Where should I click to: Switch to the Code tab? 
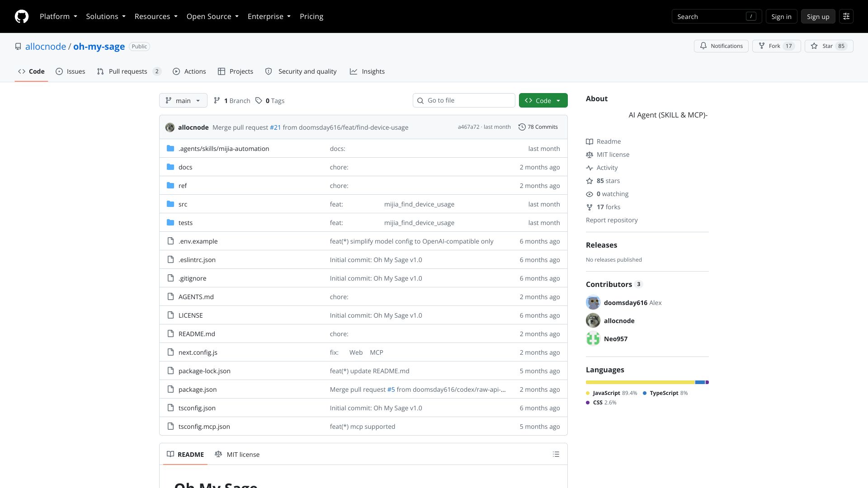(x=31, y=71)
